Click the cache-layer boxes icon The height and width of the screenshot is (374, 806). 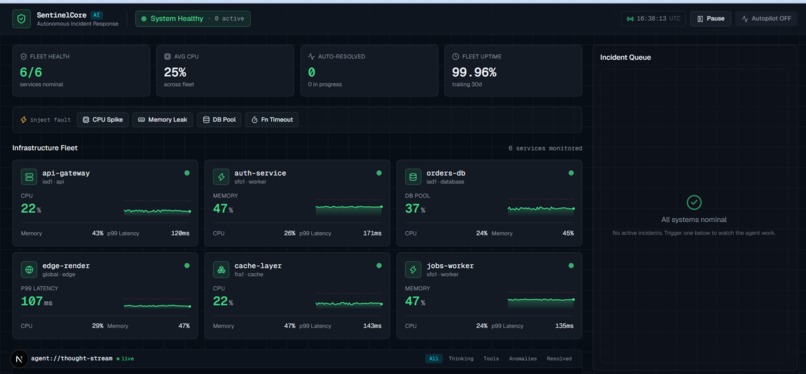(x=221, y=269)
